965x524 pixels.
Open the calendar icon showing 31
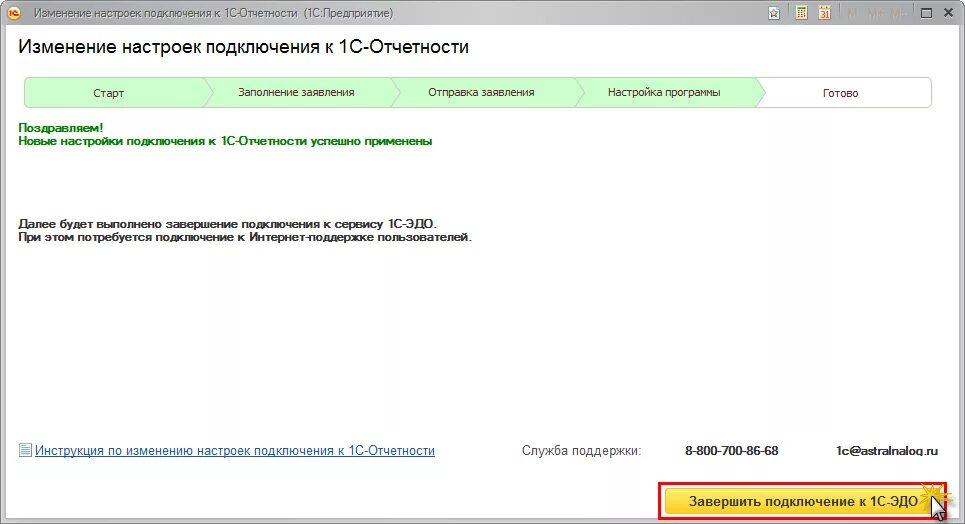click(x=825, y=13)
